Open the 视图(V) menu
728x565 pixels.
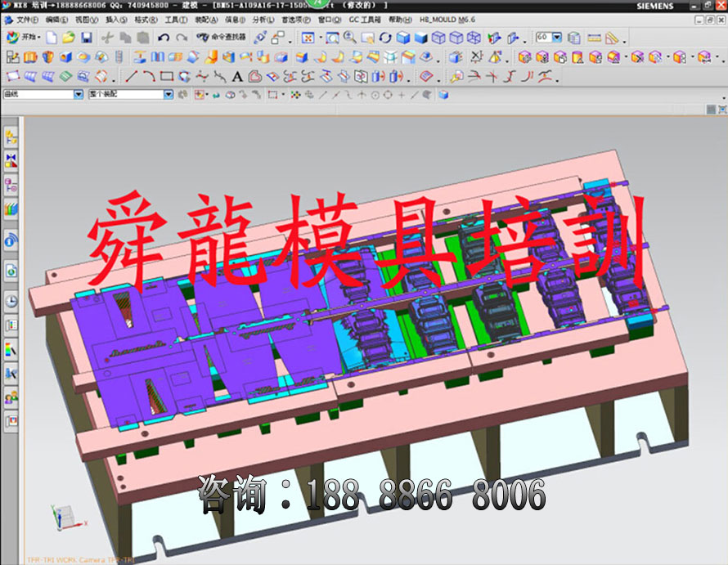87,20
